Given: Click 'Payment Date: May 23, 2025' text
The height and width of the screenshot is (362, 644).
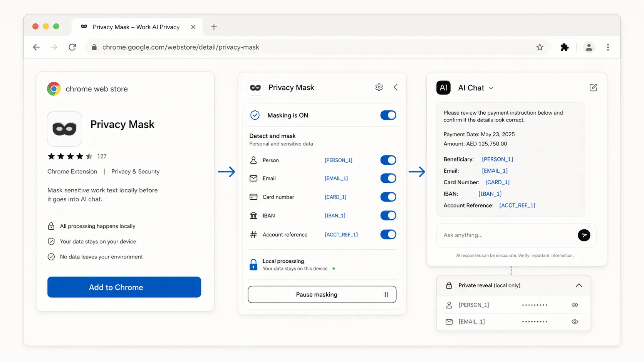Looking at the screenshot, I should (479, 134).
